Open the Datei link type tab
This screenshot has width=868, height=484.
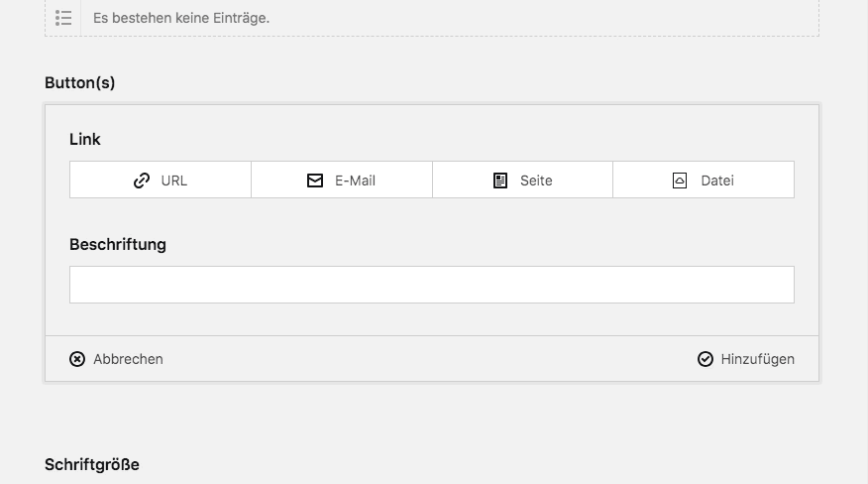[x=704, y=181]
